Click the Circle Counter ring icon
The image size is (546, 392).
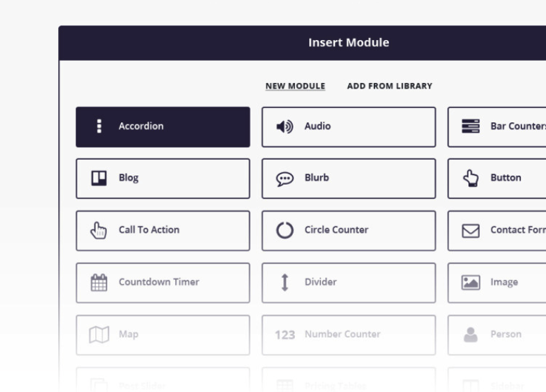284,230
